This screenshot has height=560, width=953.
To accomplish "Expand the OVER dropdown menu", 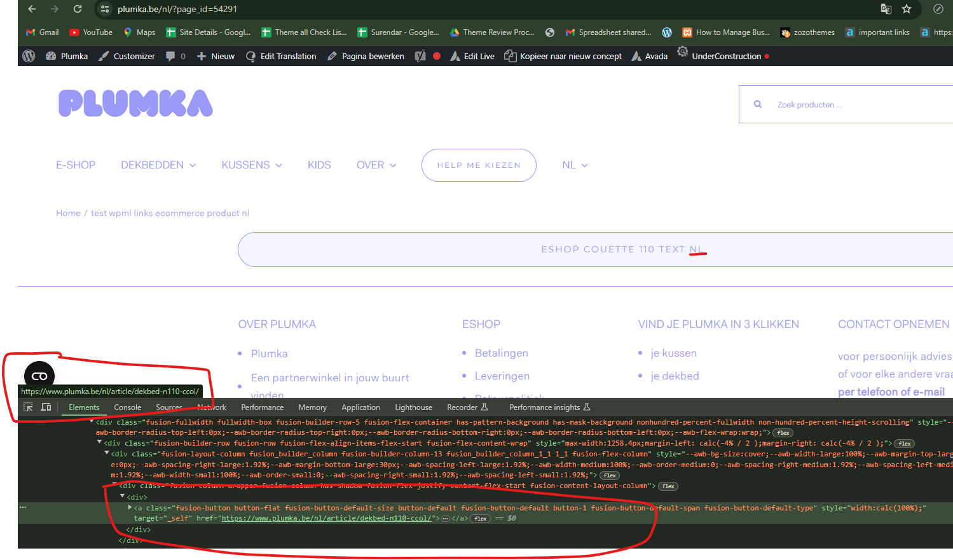I will click(x=376, y=165).
